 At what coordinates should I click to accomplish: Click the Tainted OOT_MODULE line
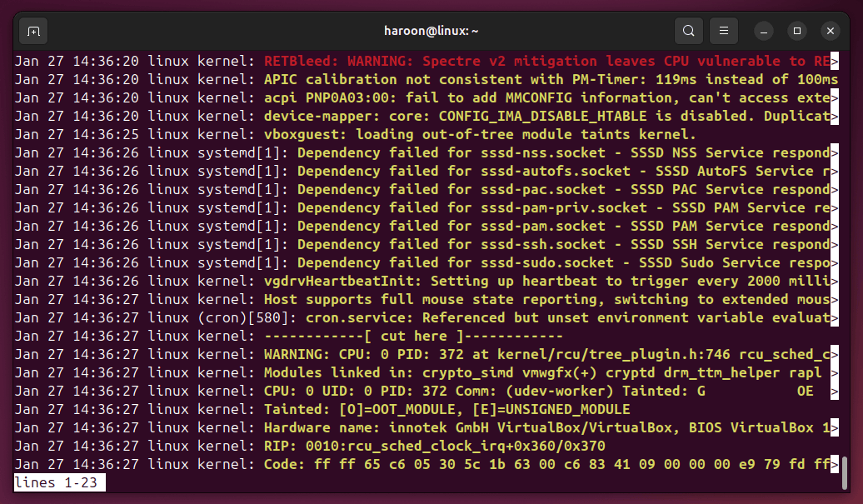(x=446, y=409)
